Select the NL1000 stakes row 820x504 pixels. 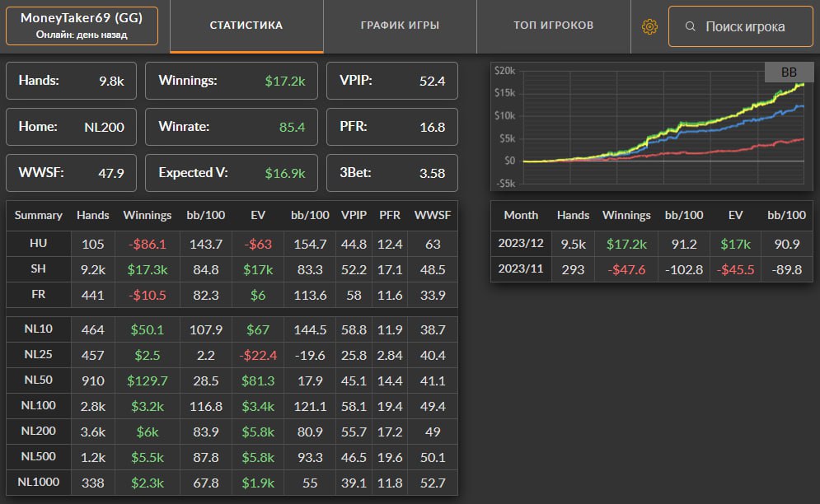(232, 483)
